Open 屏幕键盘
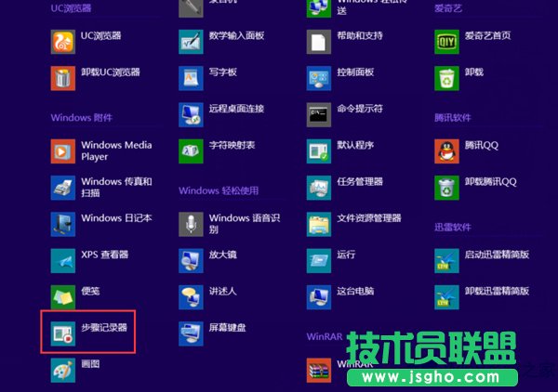558x392 pixels. (191, 333)
